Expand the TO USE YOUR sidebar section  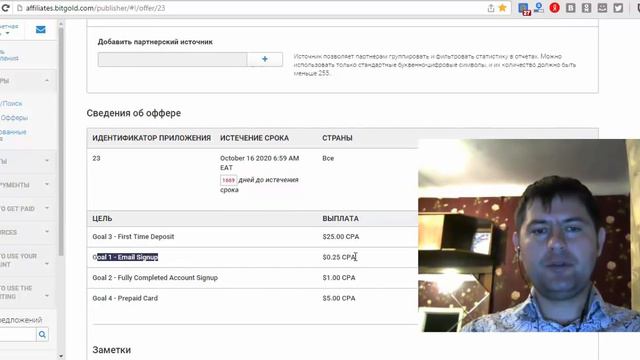pyautogui.click(x=47, y=263)
